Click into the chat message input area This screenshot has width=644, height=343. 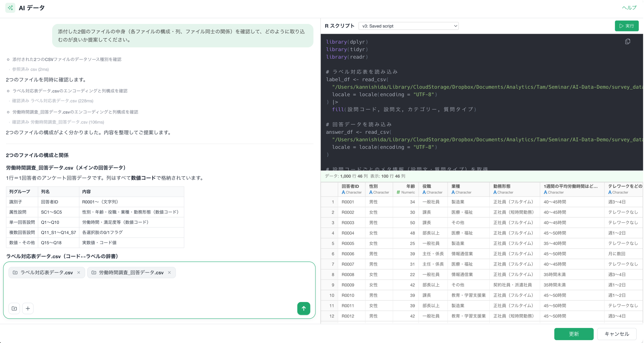159,290
